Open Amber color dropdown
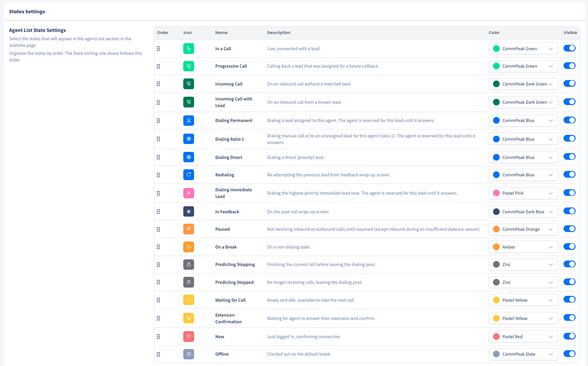 [523, 247]
